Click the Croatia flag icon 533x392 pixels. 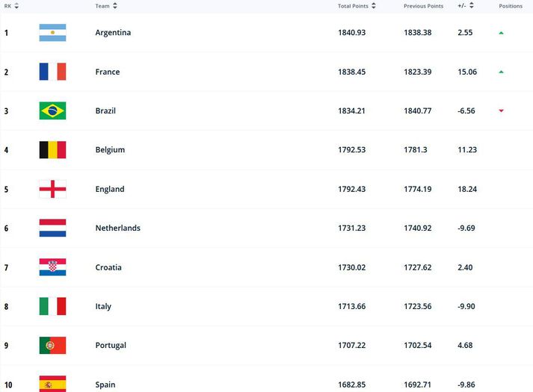pos(52,267)
